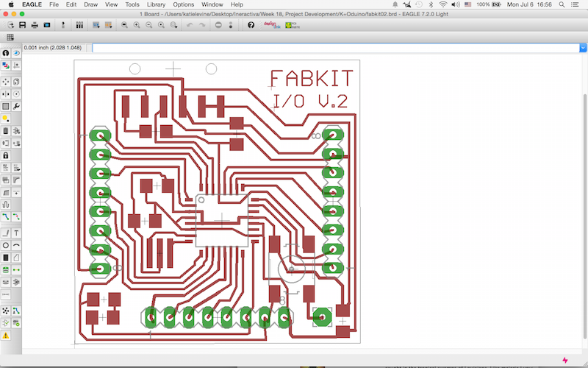Select the Value tool

(16, 168)
